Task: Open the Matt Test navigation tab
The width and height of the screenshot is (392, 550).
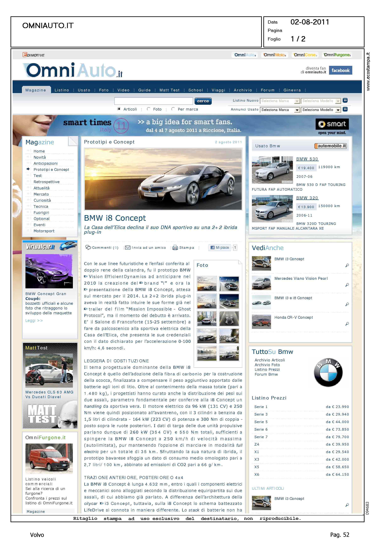Action: (169, 90)
